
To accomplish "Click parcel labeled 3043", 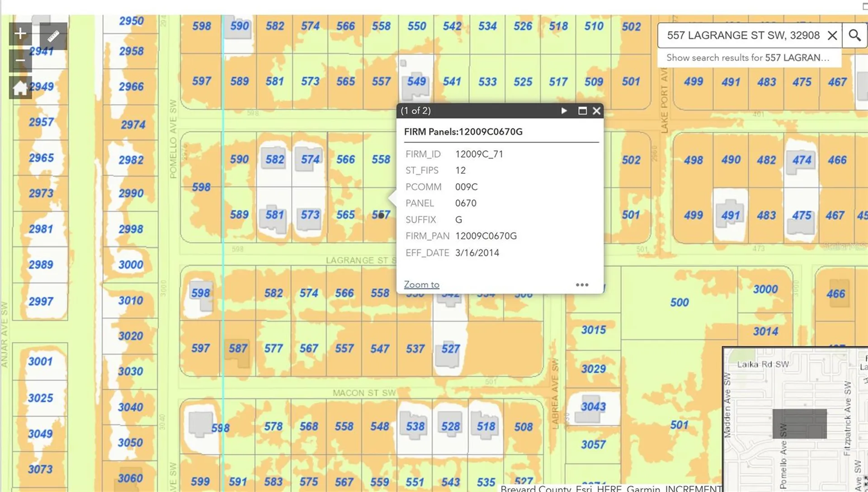I will point(593,407).
